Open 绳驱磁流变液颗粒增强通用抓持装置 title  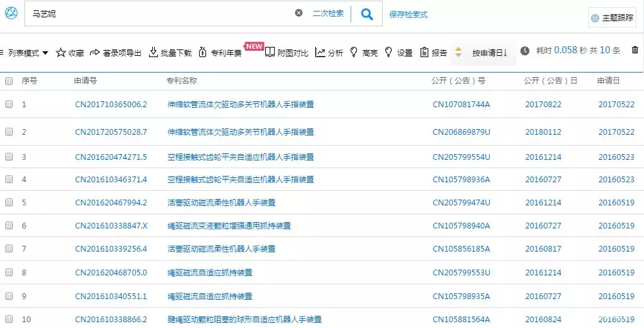pos(229,225)
